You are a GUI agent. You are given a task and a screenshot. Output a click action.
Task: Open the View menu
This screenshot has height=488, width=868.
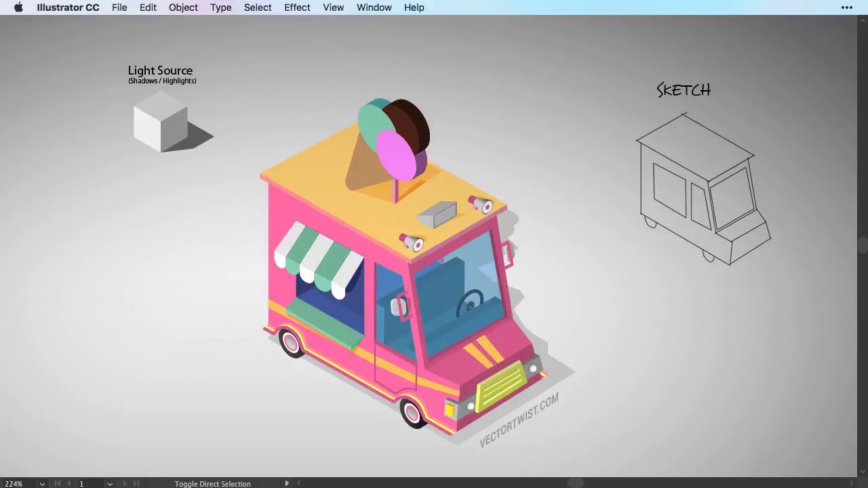coord(333,7)
